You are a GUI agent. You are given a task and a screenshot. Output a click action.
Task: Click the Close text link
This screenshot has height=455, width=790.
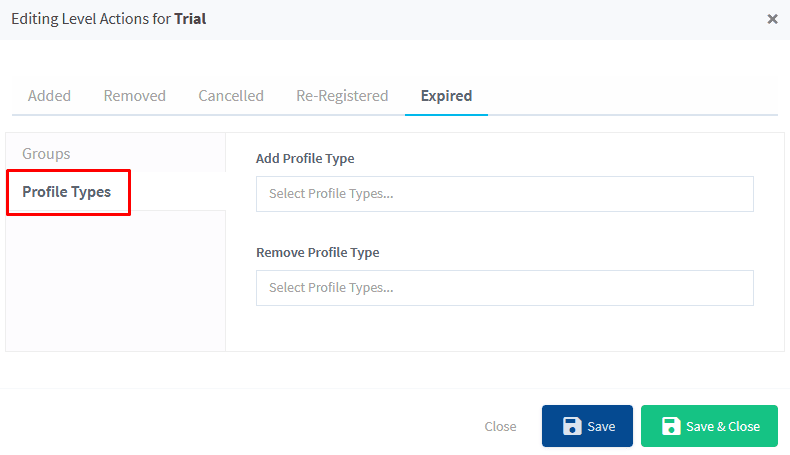(x=500, y=427)
